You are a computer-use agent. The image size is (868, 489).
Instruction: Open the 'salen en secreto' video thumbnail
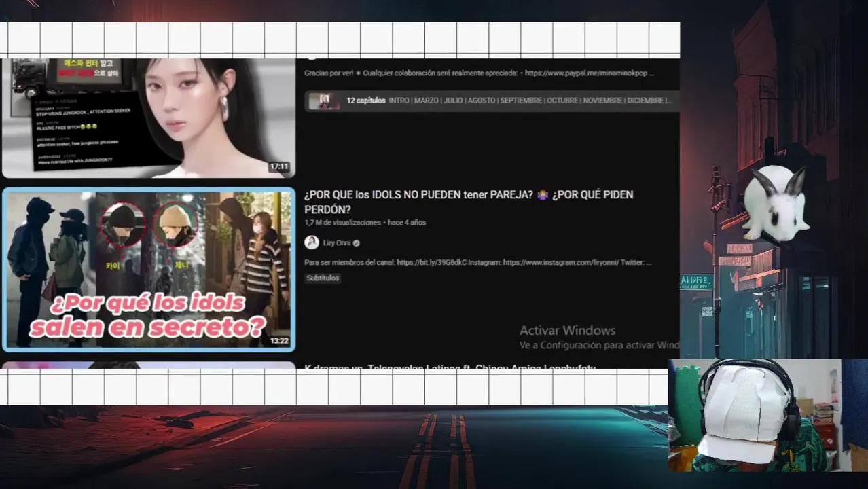149,270
